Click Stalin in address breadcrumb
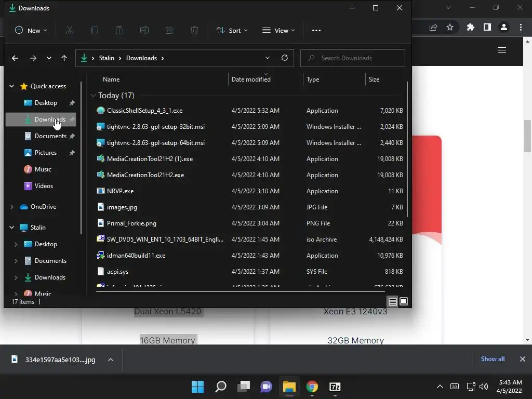 coord(107,58)
